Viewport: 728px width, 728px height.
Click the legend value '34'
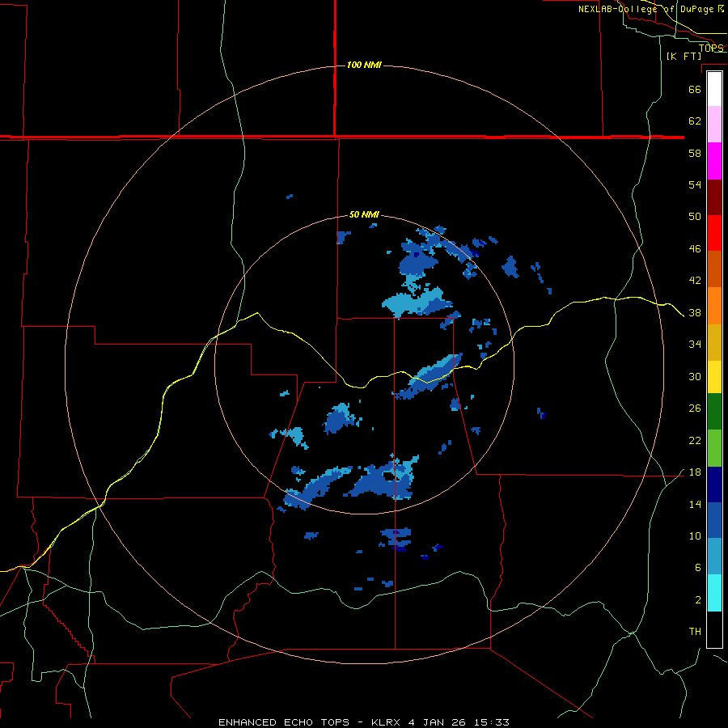coord(695,345)
